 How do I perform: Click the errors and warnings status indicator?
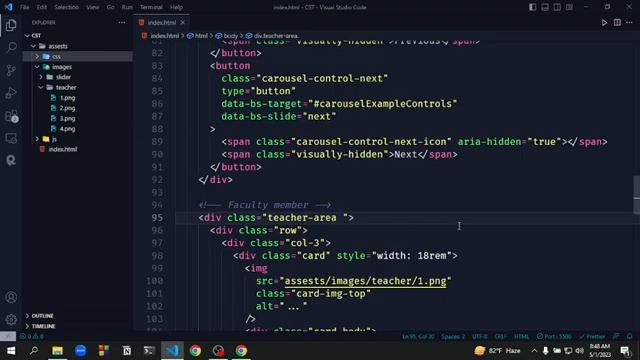(x=32, y=336)
